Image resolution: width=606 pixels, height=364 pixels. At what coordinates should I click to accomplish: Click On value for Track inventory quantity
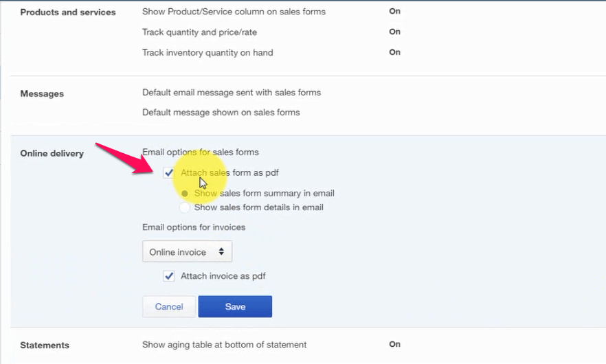(x=394, y=52)
